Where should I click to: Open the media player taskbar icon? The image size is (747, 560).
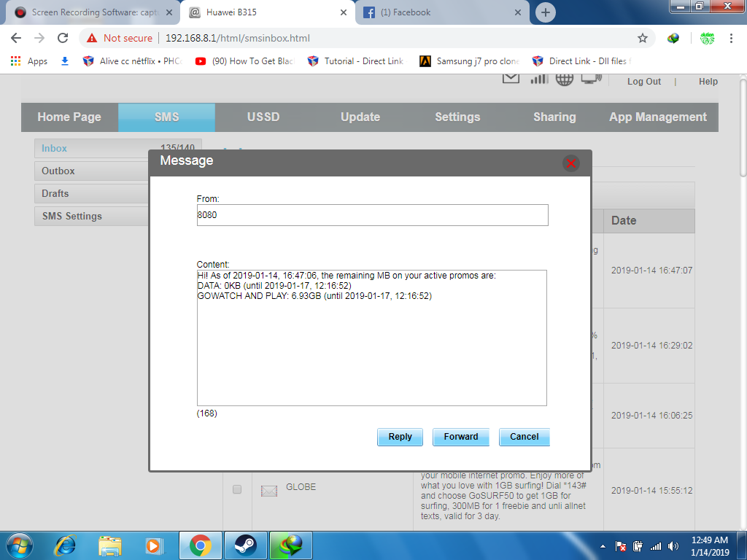[x=155, y=545]
